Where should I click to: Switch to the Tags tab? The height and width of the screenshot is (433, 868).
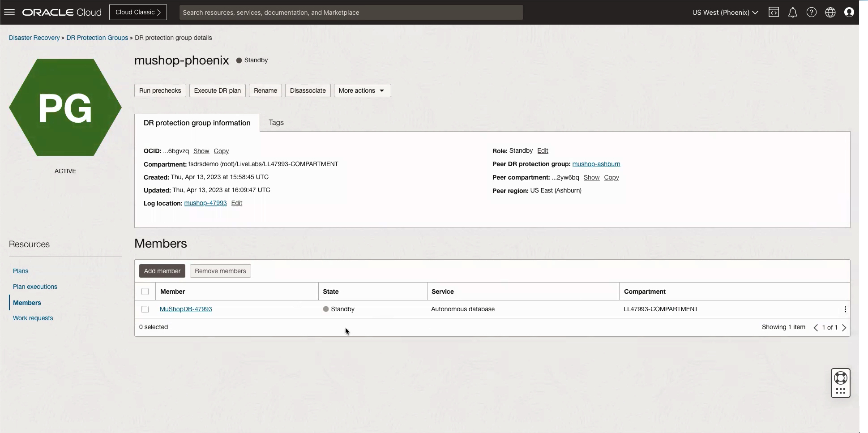point(276,122)
